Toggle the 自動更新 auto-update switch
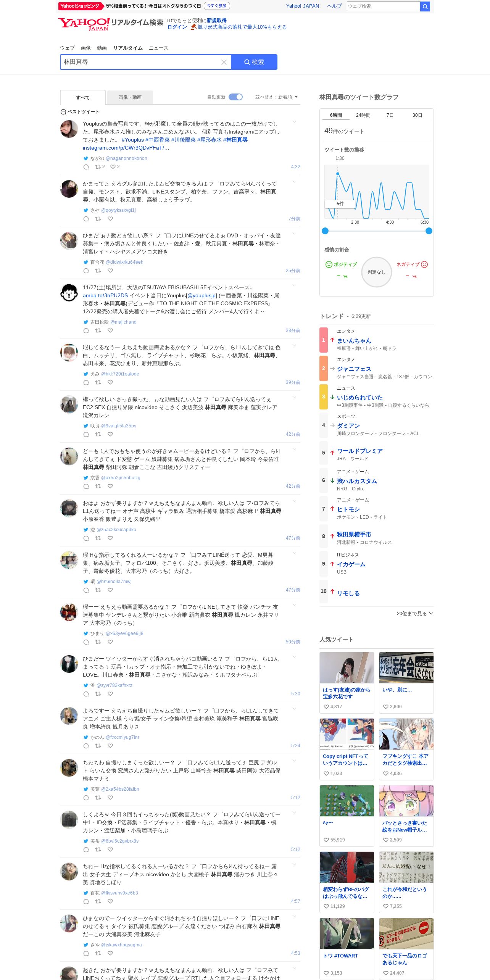Image resolution: width=490 pixels, height=980 pixels. pos(235,97)
